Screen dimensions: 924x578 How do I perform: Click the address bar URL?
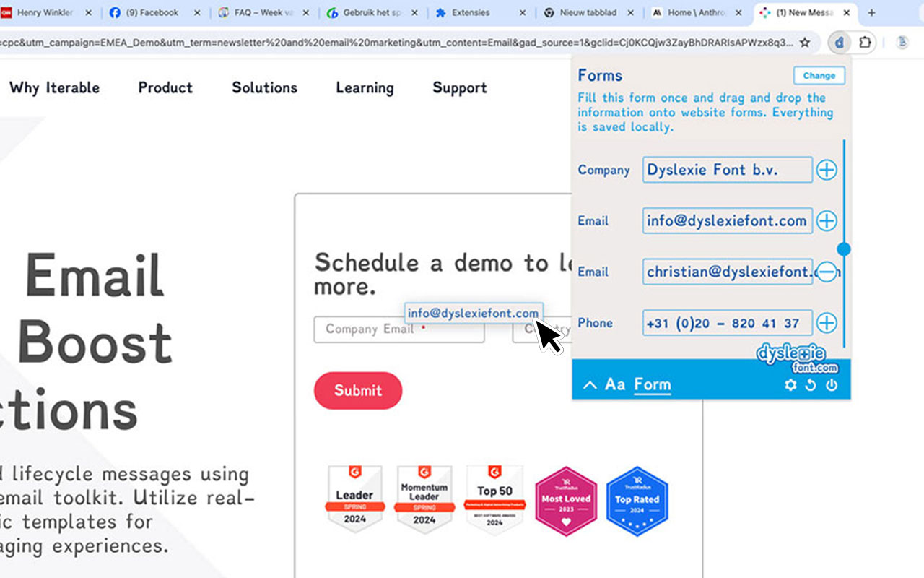tap(397, 43)
